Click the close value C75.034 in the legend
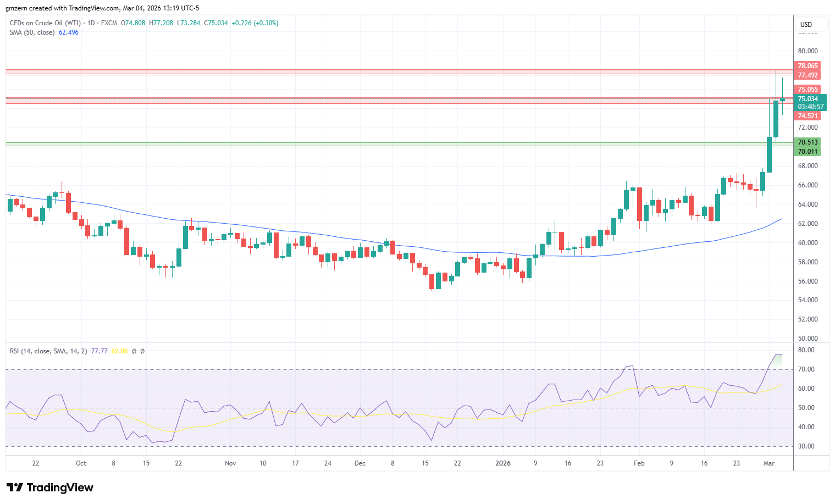 click(x=216, y=23)
